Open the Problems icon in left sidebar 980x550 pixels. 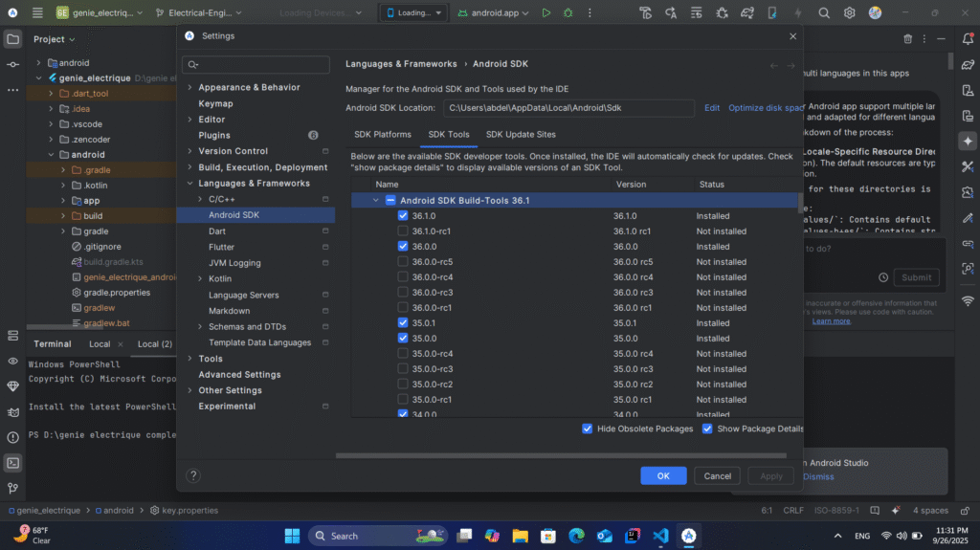(12, 436)
